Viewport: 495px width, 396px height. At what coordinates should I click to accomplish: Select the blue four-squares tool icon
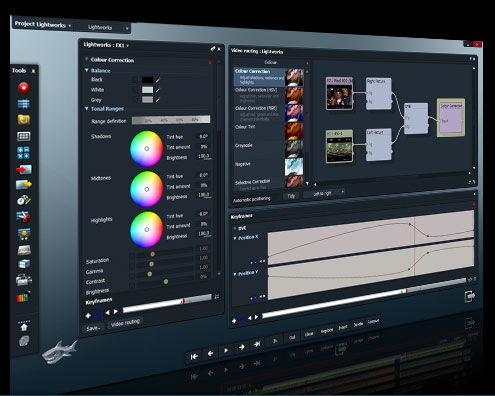click(23, 152)
